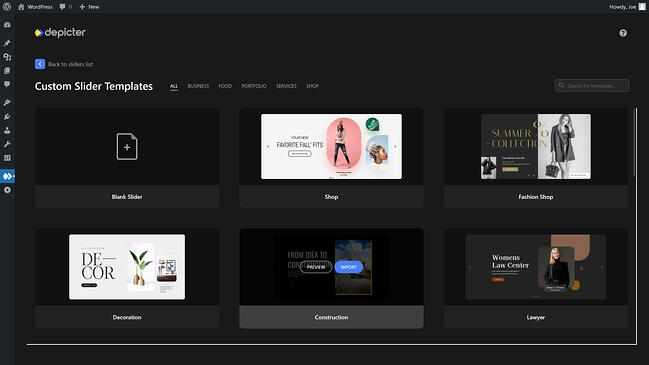Open the Fashion Shop template thumbnail
This screenshot has height=365, width=649.
(536, 146)
